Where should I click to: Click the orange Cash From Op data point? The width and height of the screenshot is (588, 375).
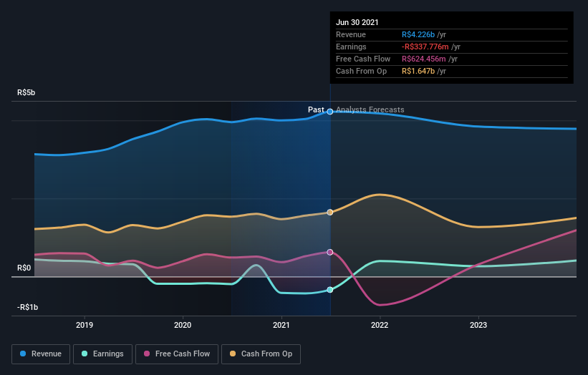(x=330, y=213)
